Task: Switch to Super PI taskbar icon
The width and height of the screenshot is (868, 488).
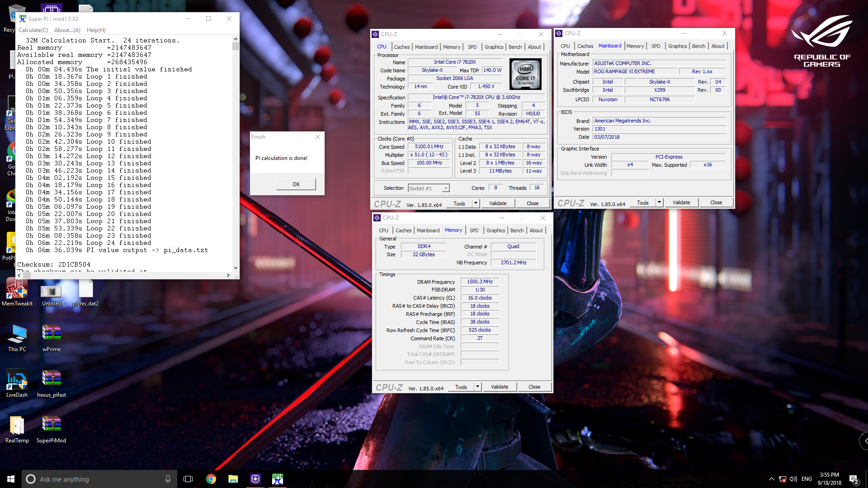Action: (x=278, y=479)
